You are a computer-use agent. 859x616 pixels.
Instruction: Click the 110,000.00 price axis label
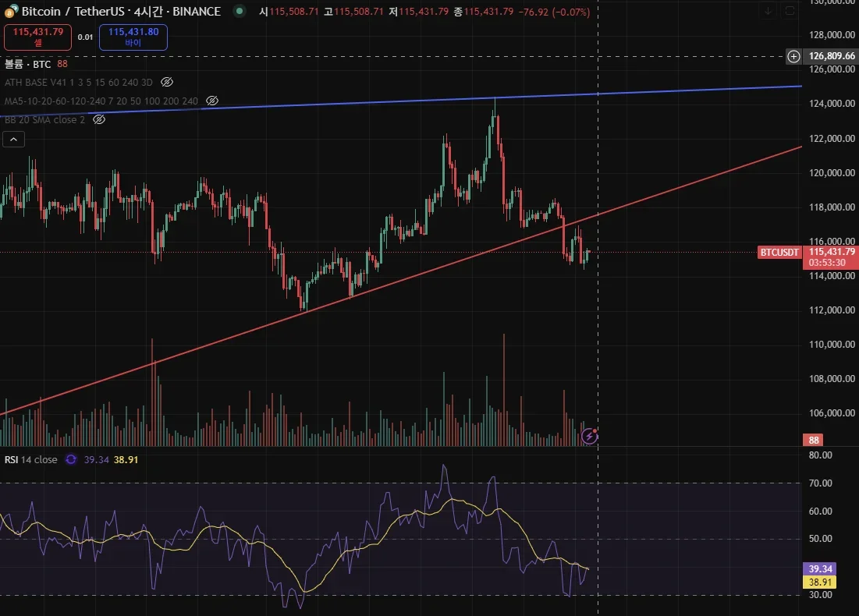pyautogui.click(x=832, y=345)
